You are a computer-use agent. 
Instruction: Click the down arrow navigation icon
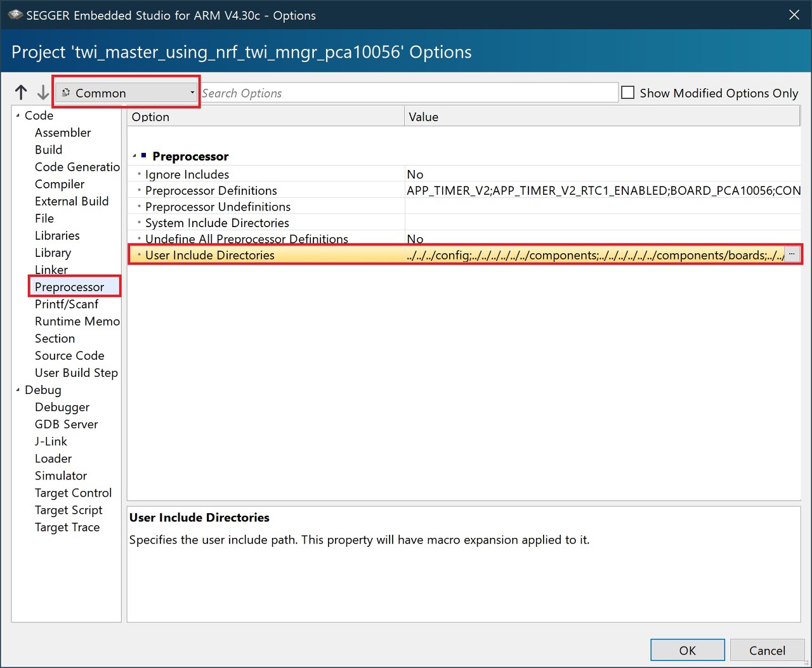pyautogui.click(x=43, y=93)
